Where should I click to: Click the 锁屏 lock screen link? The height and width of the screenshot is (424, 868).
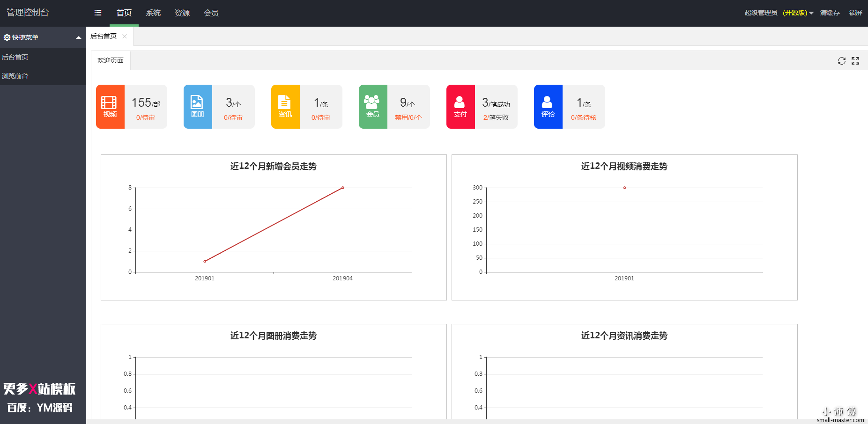pos(855,13)
